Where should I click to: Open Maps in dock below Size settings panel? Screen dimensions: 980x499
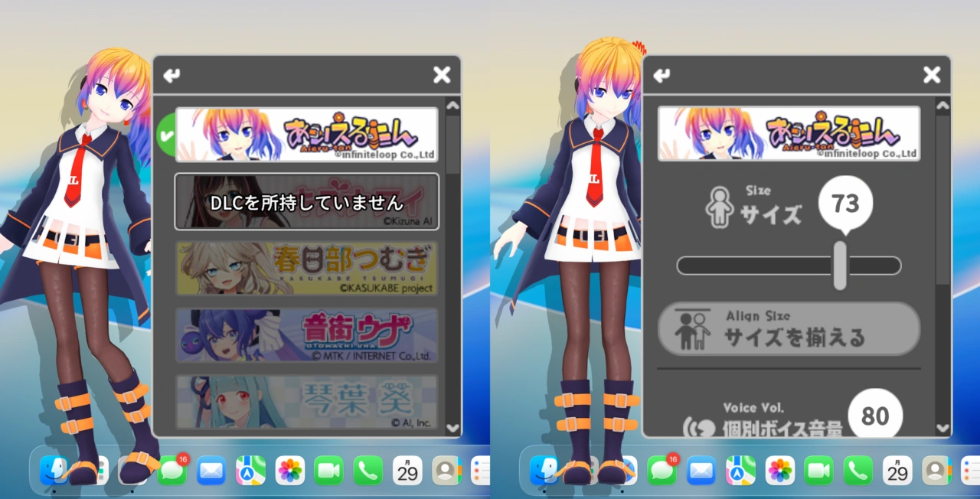point(740,471)
